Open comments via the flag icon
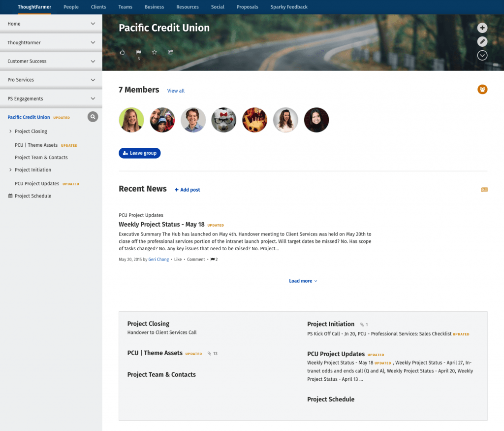Viewport: 504px width, 431px height. pos(138,52)
